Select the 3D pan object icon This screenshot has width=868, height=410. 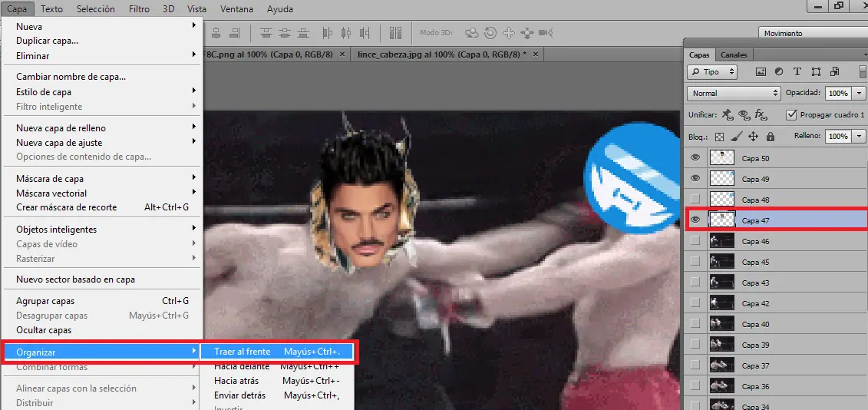tap(508, 33)
